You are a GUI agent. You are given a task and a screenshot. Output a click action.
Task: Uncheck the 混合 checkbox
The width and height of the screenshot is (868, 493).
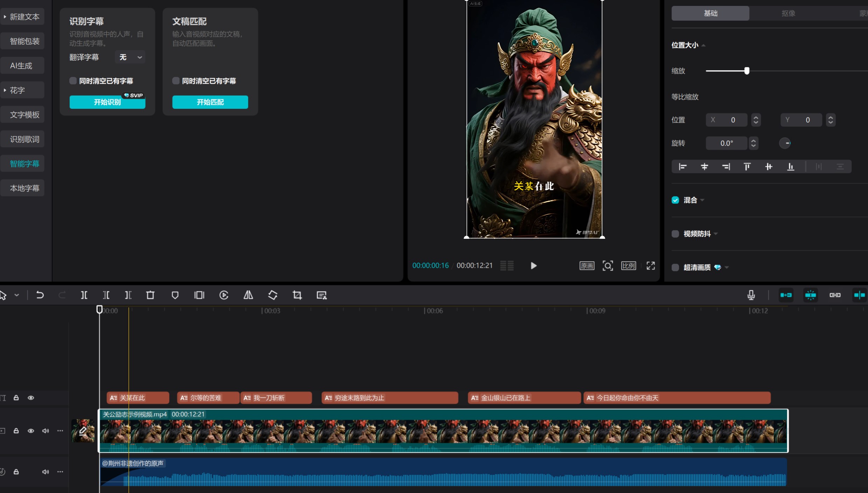(x=675, y=200)
